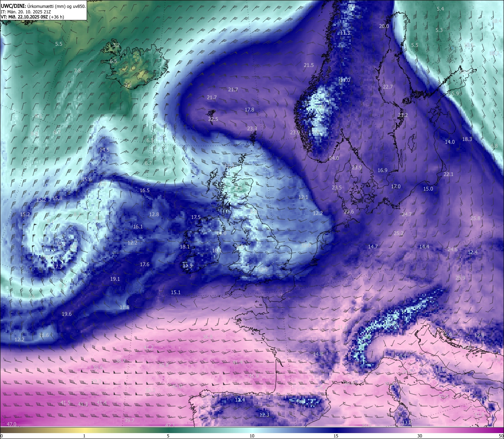The width and height of the screenshot is (504, 439).
Task: Click the map value 22.5
Action: [213, 119]
